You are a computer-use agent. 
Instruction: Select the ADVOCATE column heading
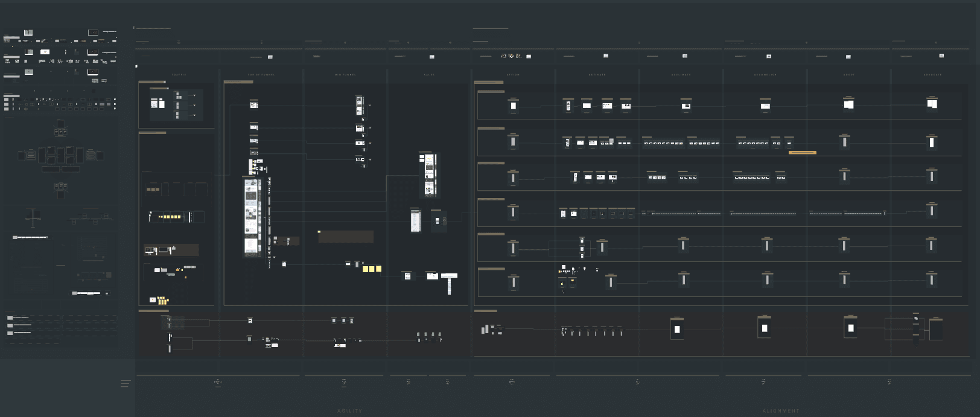pos(933,75)
